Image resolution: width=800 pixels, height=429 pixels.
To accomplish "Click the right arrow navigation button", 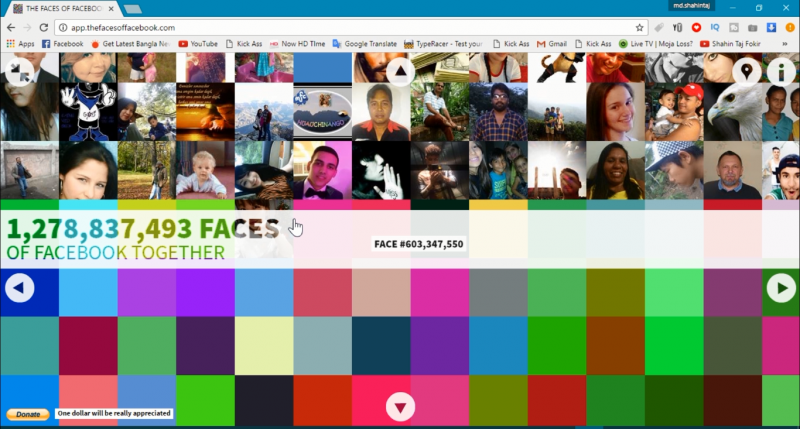I will [x=781, y=288].
